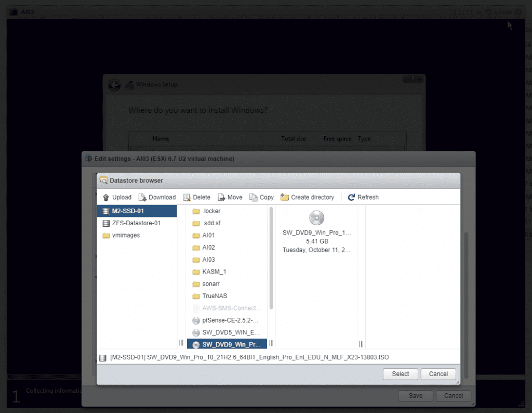Open the AI03 folder
532x413 pixels.
(227, 260)
